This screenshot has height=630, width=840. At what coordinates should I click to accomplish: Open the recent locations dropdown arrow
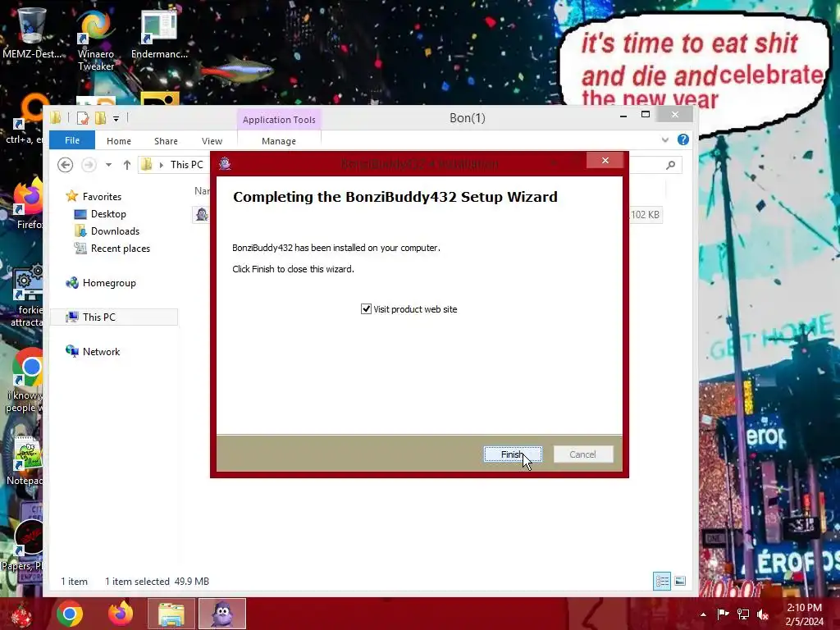(x=109, y=164)
